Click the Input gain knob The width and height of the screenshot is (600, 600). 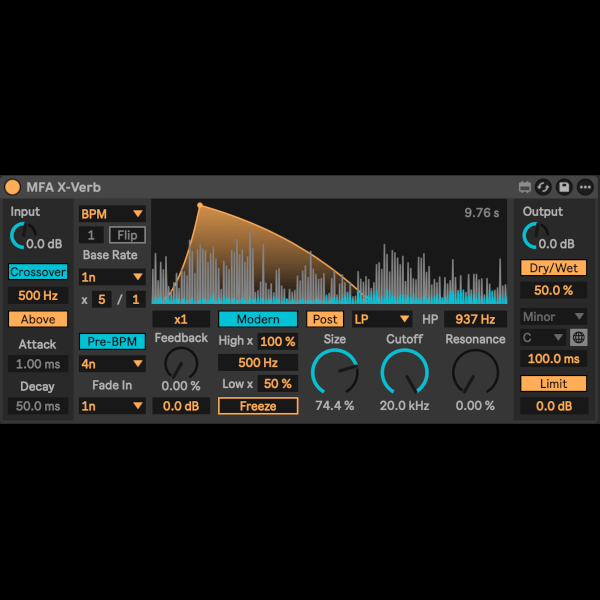pos(20,236)
